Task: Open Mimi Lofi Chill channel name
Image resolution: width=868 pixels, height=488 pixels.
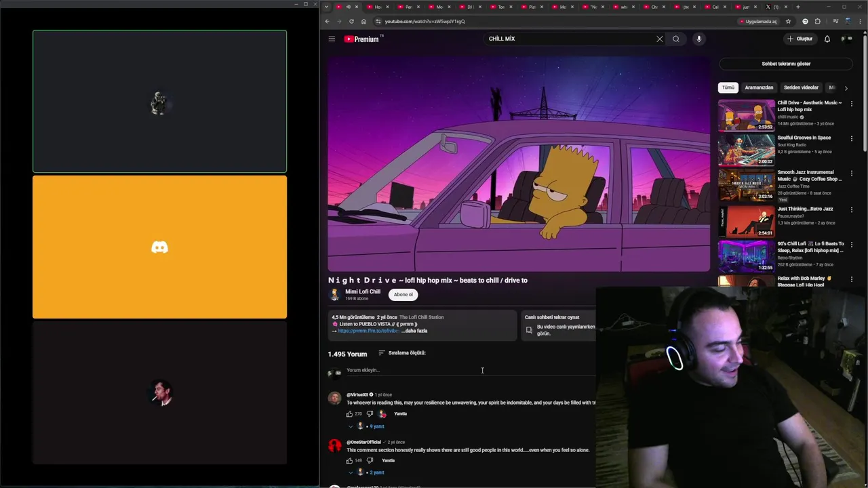Action: click(363, 291)
